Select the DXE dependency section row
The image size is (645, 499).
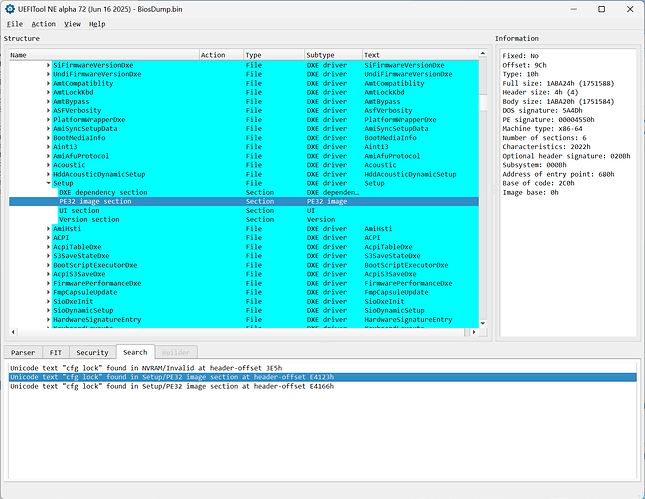[x=244, y=192]
